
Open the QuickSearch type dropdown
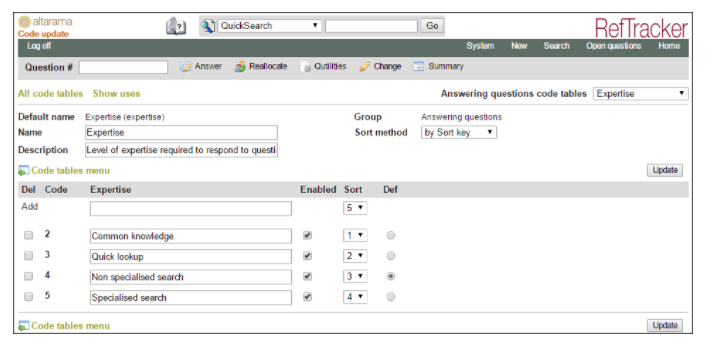[x=270, y=26]
